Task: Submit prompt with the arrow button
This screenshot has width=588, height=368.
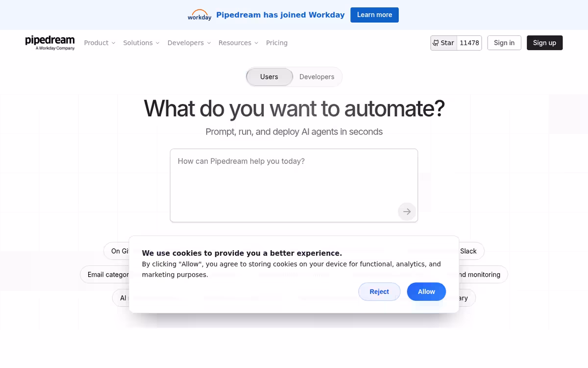Action: point(407,211)
